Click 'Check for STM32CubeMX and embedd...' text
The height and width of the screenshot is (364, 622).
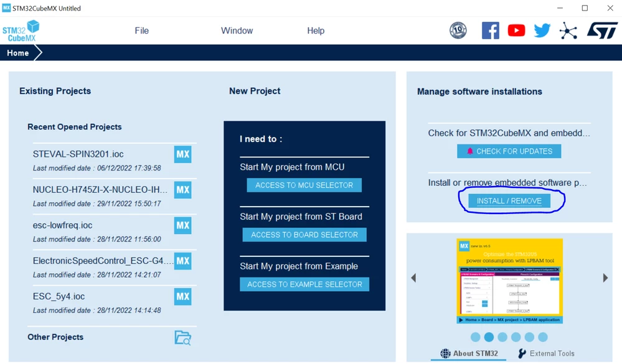(x=509, y=133)
